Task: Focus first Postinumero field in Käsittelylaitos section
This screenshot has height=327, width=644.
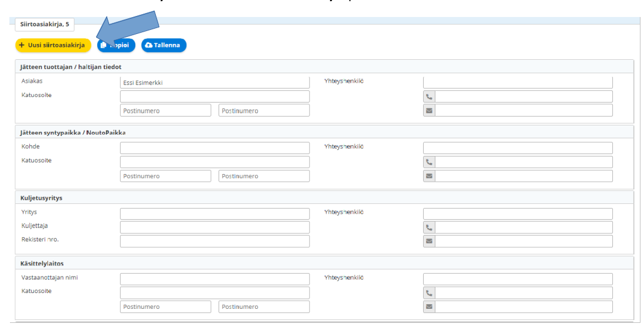Action: tap(165, 307)
